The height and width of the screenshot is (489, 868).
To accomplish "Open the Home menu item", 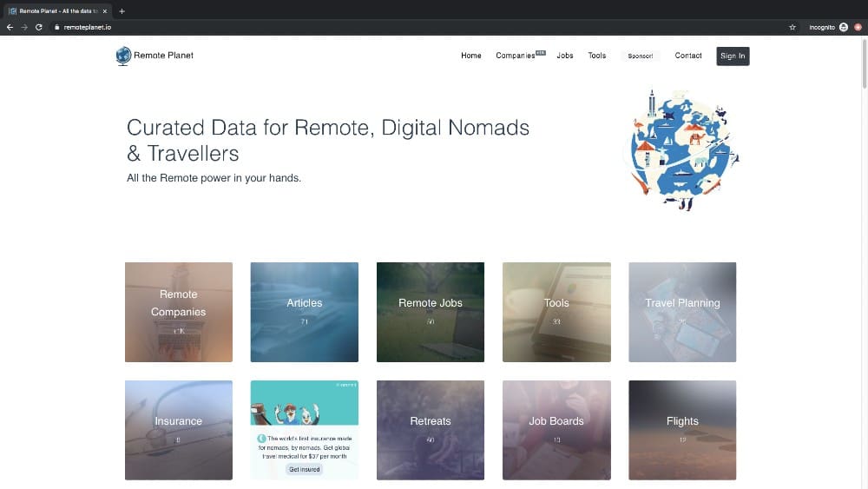I will pos(471,56).
